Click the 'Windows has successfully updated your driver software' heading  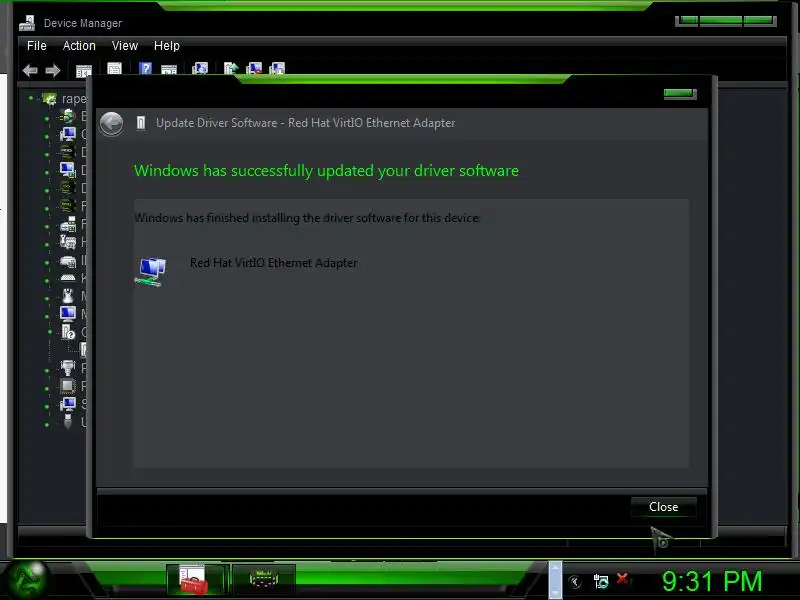point(326,171)
